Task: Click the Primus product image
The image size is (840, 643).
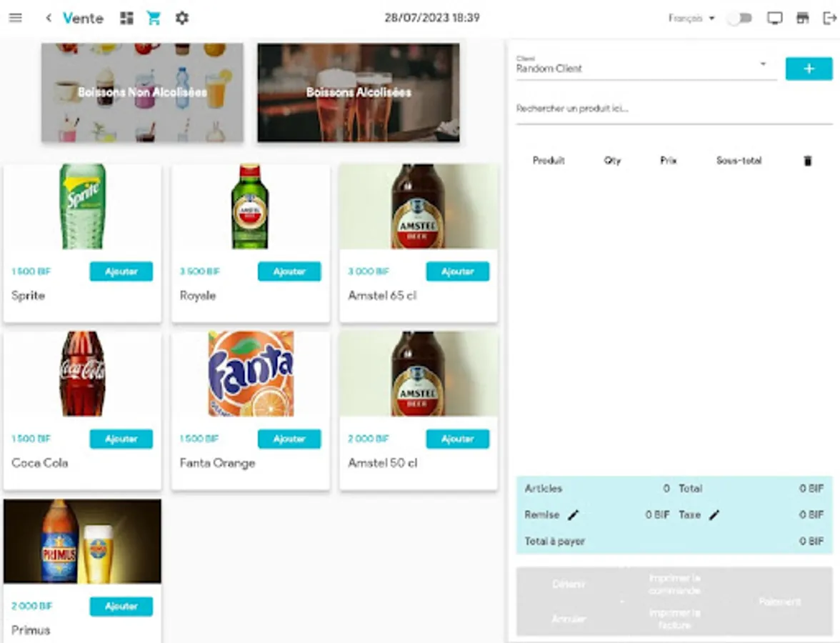Action: point(83,542)
